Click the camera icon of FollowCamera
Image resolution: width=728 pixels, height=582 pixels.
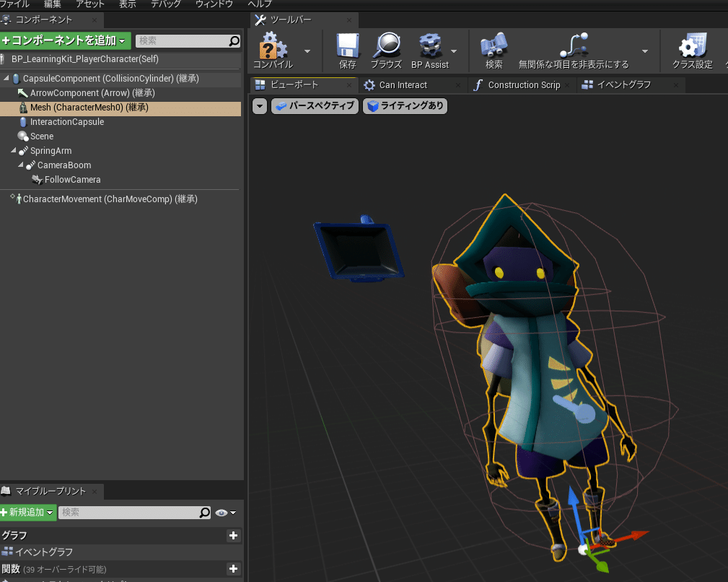[37, 179]
